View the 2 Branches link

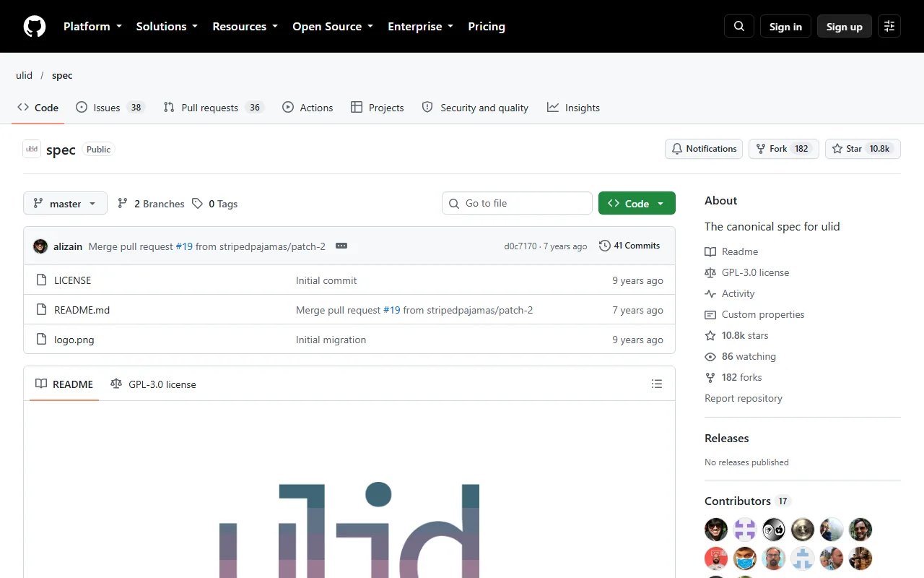coord(151,204)
